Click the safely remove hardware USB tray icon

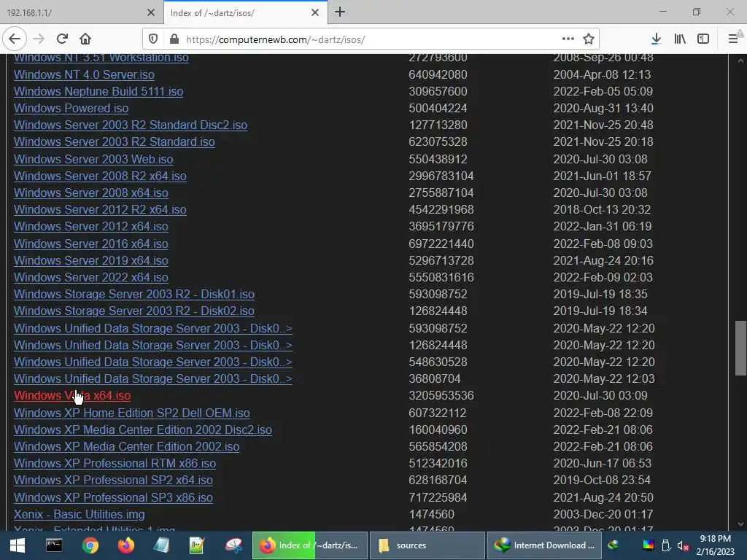[x=666, y=545]
